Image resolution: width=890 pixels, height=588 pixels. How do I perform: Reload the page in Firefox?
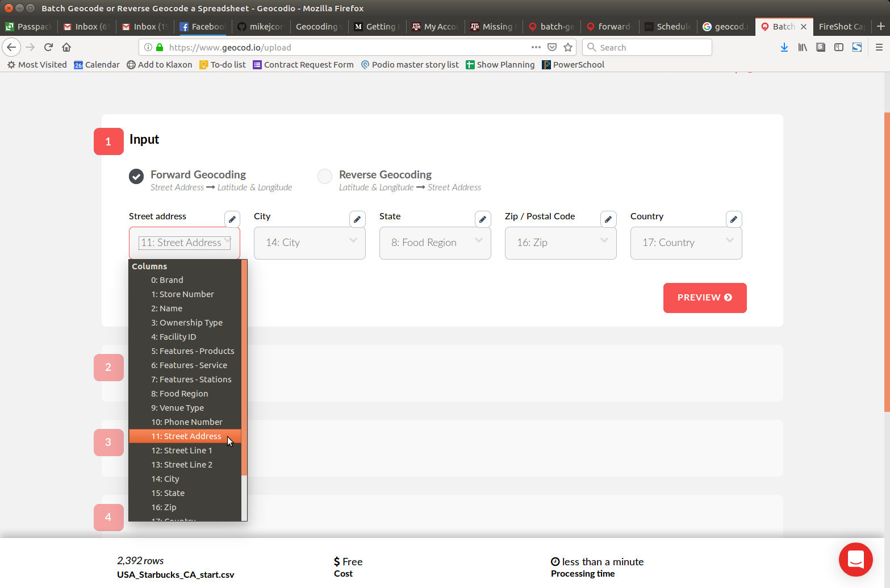49,47
